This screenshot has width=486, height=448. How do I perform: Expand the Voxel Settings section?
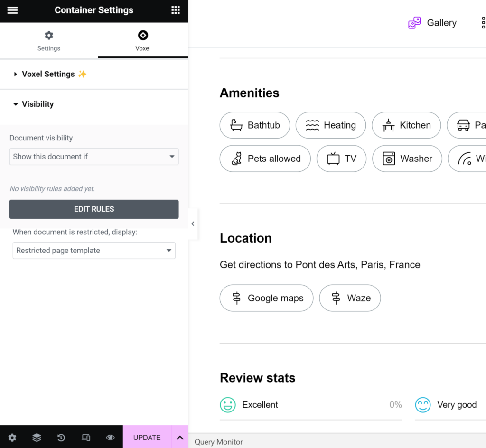pyautogui.click(x=48, y=74)
